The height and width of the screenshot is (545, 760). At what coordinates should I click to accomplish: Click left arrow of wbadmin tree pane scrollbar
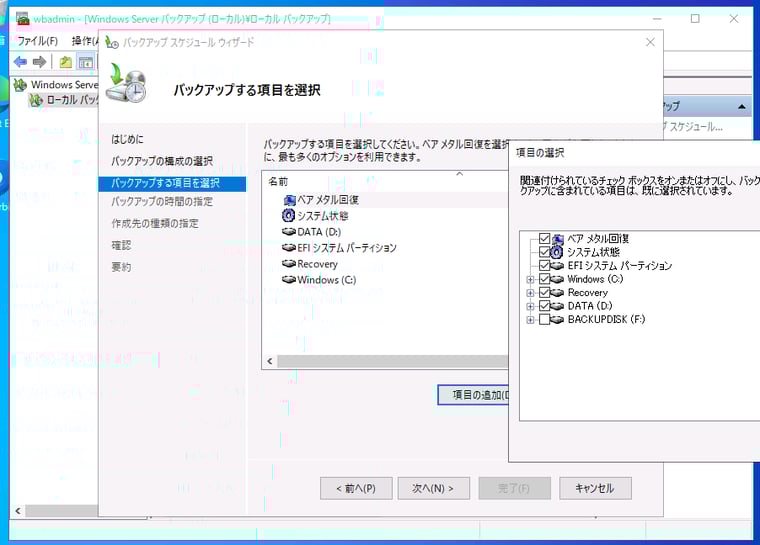tap(18, 511)
